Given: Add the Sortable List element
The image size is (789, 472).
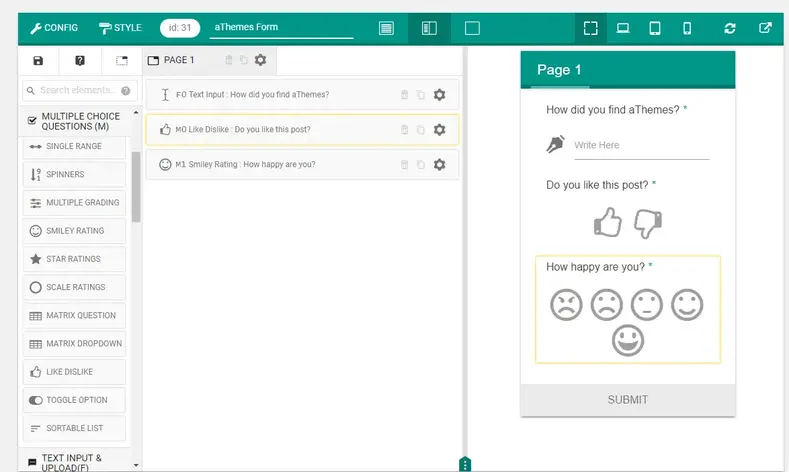Looking at the screenshot, I should pos(74,428).
